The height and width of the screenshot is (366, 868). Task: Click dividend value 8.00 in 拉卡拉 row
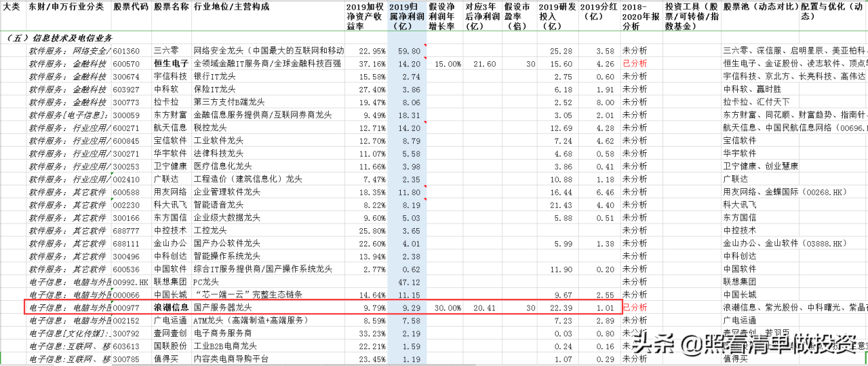click(605, 102)
